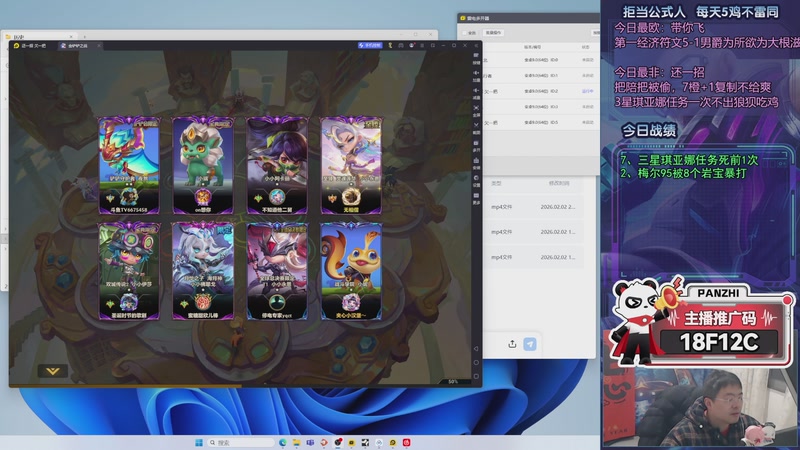This screenshot has width=800, height=450.
Task: Click the ID:0 instance row in multi-instance manager
Action: (x=541, y=60)
